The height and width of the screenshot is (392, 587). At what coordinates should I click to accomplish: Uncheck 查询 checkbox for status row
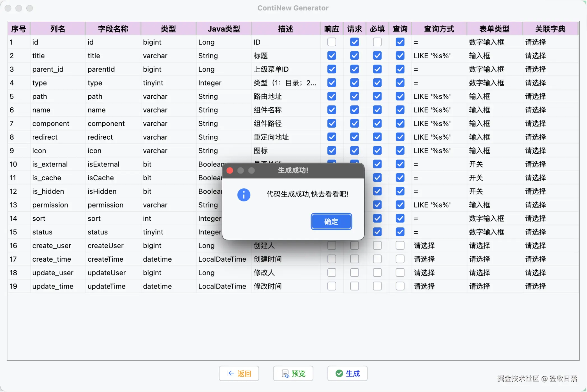tap(400, 232)
